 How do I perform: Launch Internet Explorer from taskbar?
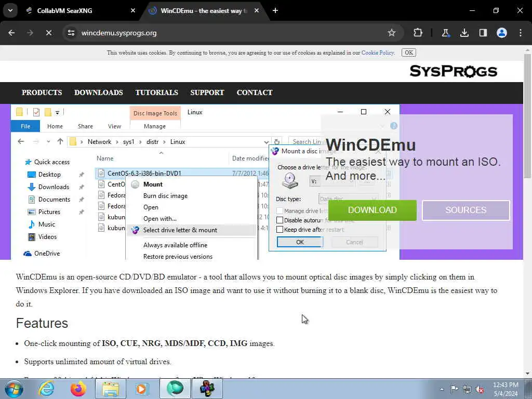[46, 389]
